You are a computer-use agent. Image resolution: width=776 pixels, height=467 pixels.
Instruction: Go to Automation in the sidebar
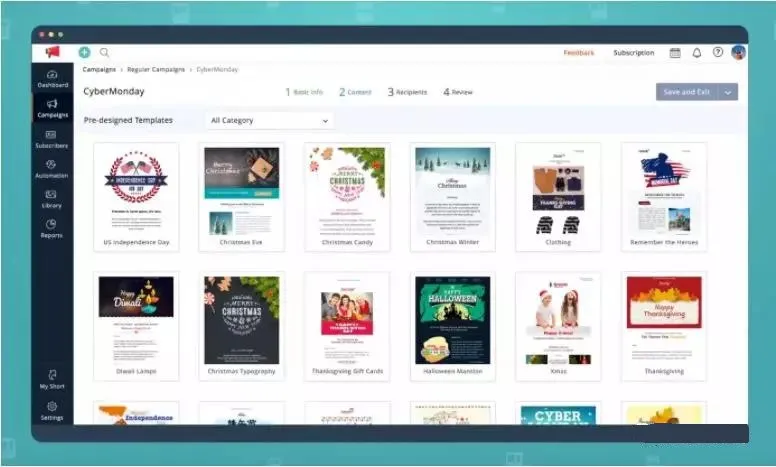51,168
